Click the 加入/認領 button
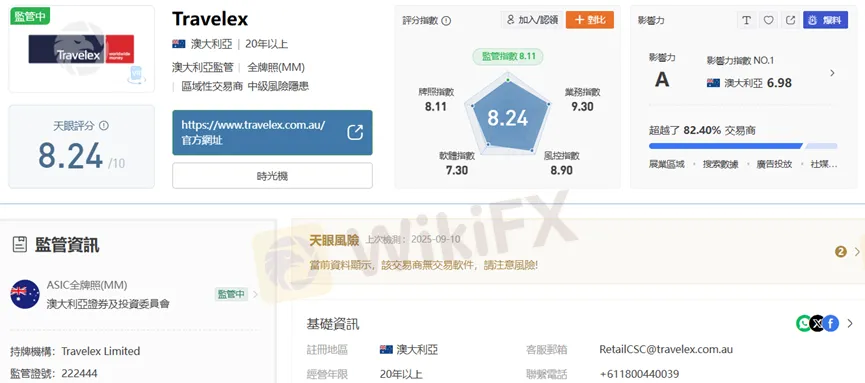Screen dimensions: 865x383 coord(532,20)
